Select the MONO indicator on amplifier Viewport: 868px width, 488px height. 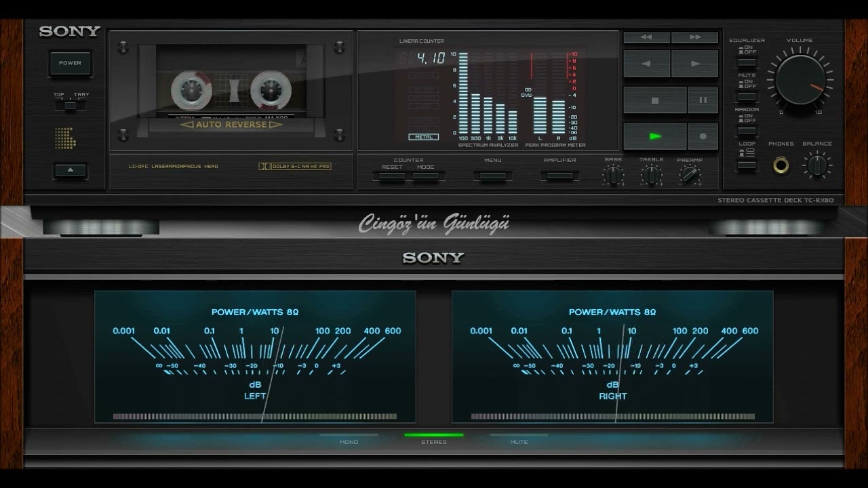[x=349, y=439]
